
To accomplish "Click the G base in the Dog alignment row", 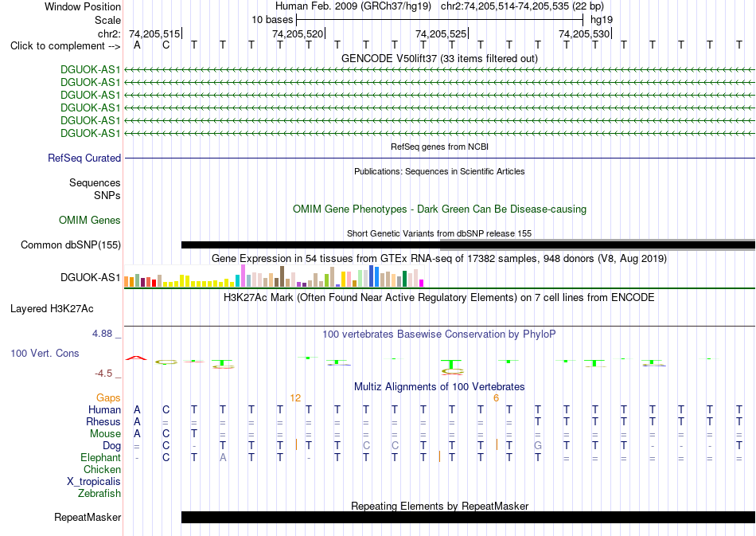I will pos(538,446).
